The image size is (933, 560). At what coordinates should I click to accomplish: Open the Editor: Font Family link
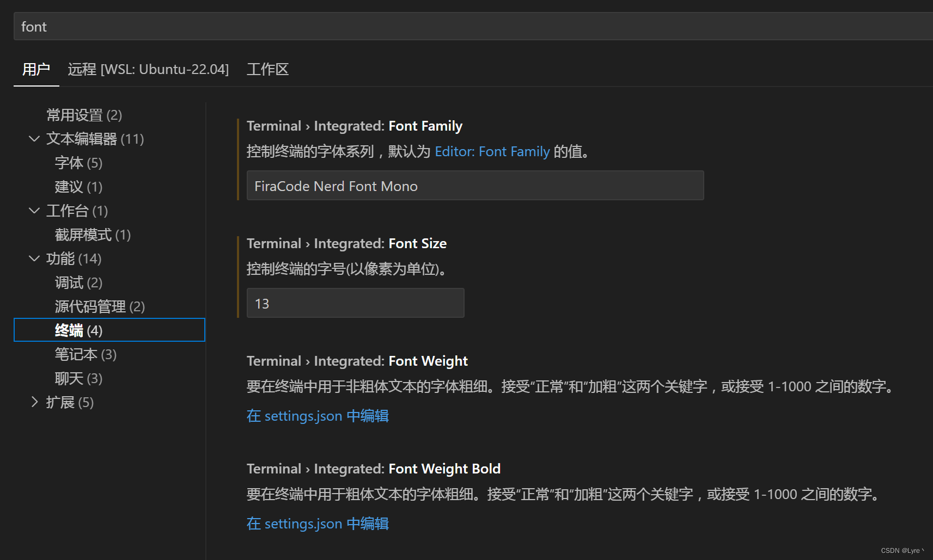click(491, 151)
